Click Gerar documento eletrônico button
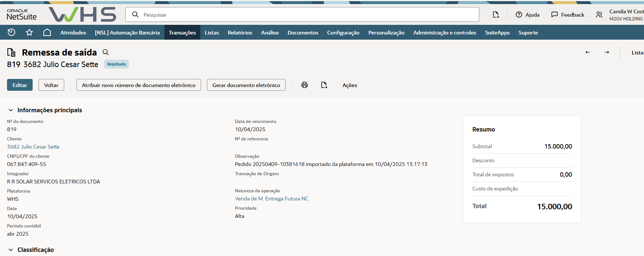Image resolution: width=644 pixels, height=256 pixels. [x=246, y=85]
